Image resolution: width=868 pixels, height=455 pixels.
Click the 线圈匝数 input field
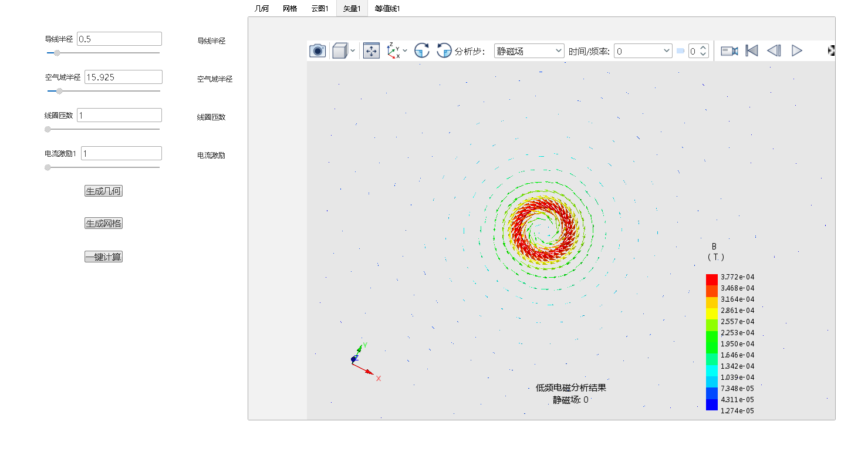pos(119,115)
